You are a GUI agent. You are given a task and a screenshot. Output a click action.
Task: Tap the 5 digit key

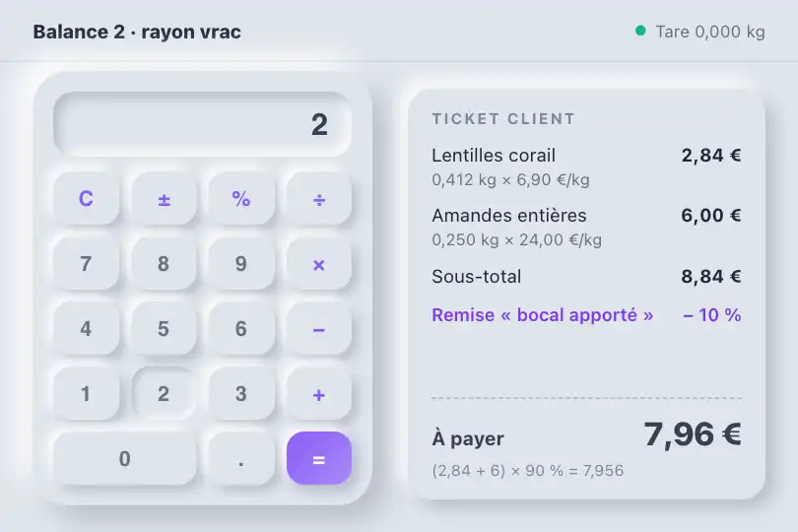pos(164,328)
